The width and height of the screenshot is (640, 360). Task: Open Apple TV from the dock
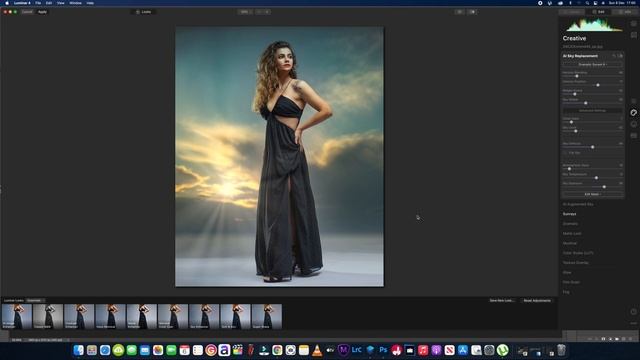click(330, 350)
